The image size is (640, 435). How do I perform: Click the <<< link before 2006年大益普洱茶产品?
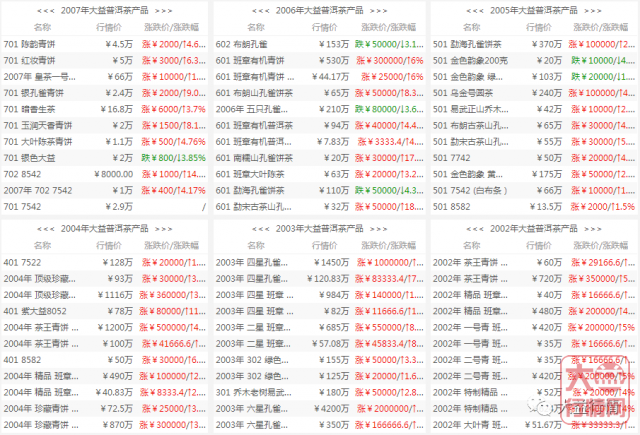(260, 11)
